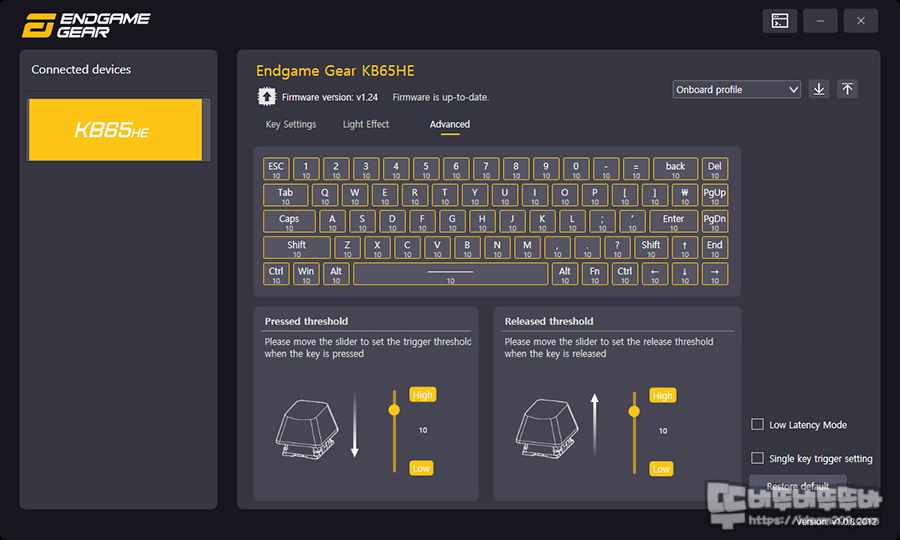Click the 'Firmware version: v1.24' text
The height and width of the screenshot is (540, 900).
(329, 97)
